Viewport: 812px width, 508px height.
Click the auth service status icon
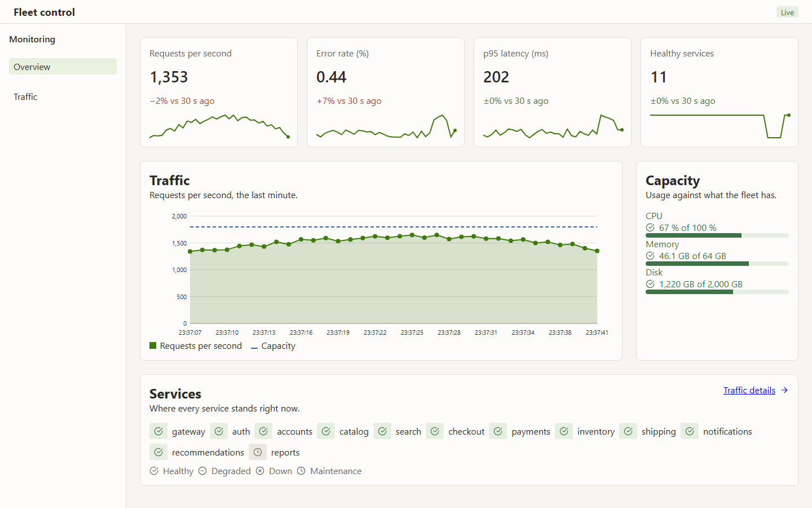tap(219, 431)
